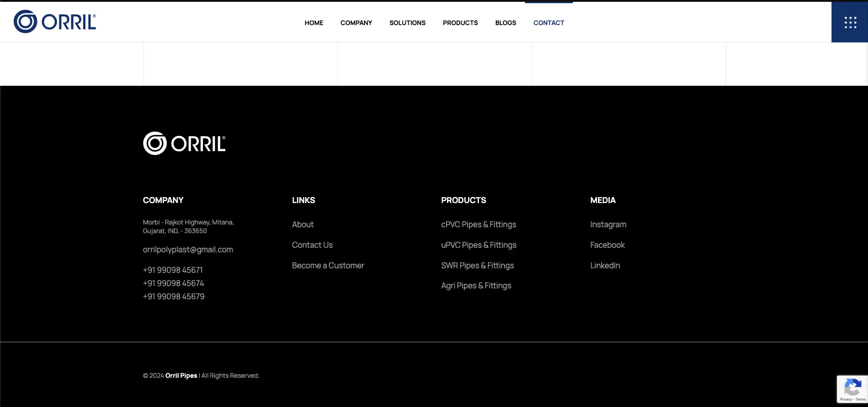
Task: Visit the cPVC Pipes & Fittings link
Action: click(478, 224)
